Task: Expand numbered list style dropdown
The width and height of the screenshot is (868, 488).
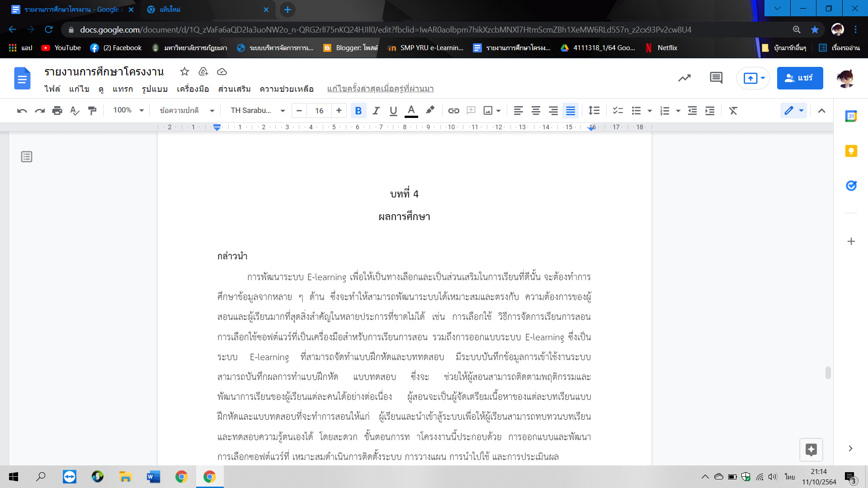Action: 678,111
